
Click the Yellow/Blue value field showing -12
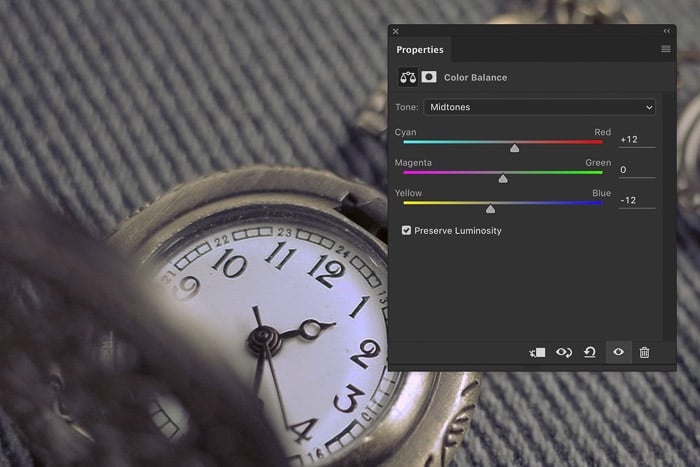click(x=636, y=200)
